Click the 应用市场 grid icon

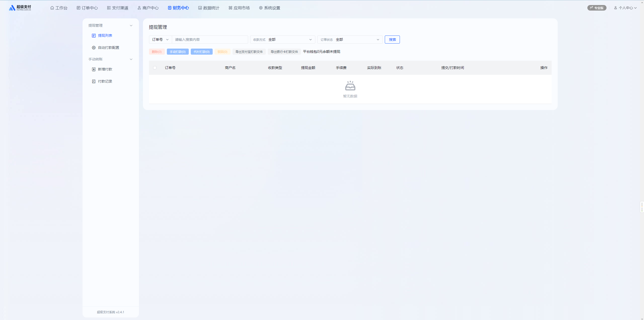230,8
